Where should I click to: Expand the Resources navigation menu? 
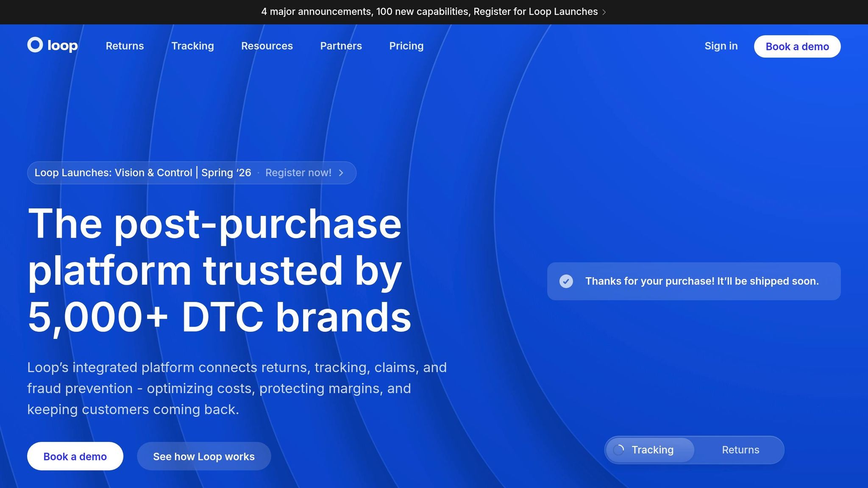click(x=267, y=46)
